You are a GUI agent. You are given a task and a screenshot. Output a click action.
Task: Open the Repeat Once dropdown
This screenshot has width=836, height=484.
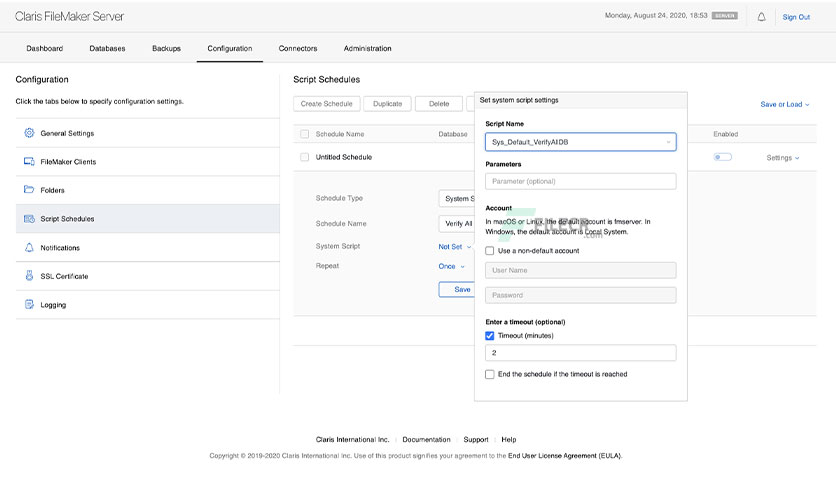(x=452, y=267)
